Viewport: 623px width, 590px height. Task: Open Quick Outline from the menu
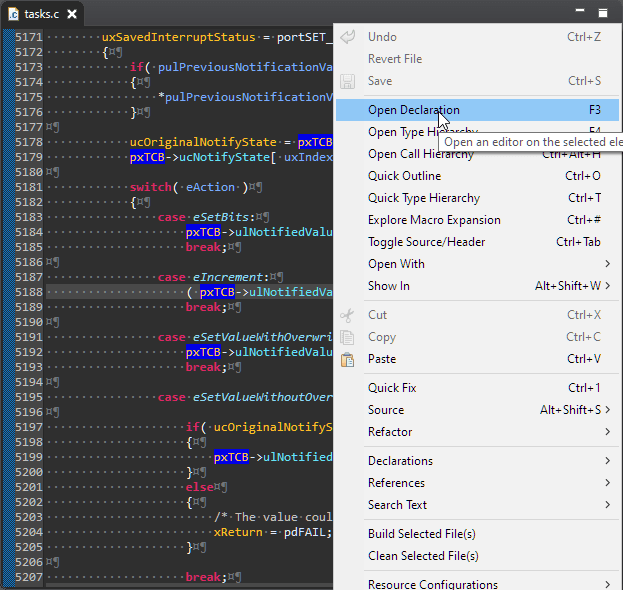477,176
